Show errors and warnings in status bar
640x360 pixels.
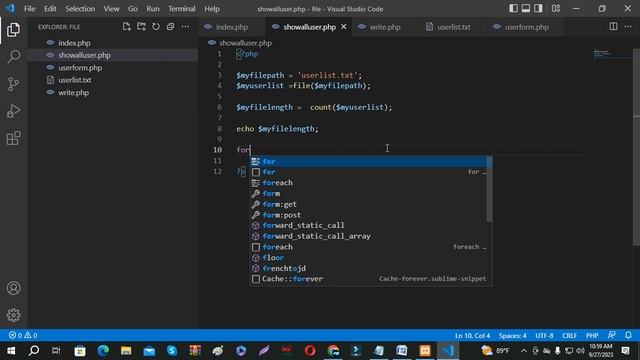coord(23,336)
